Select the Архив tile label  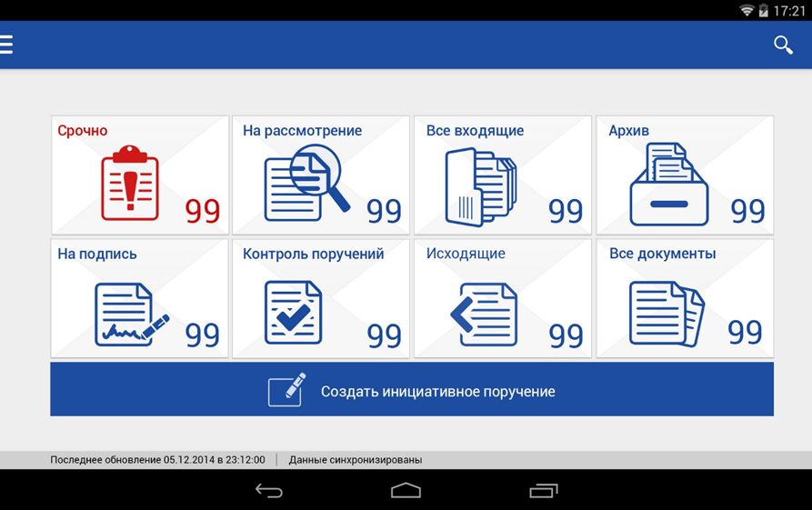pos(628,131)
